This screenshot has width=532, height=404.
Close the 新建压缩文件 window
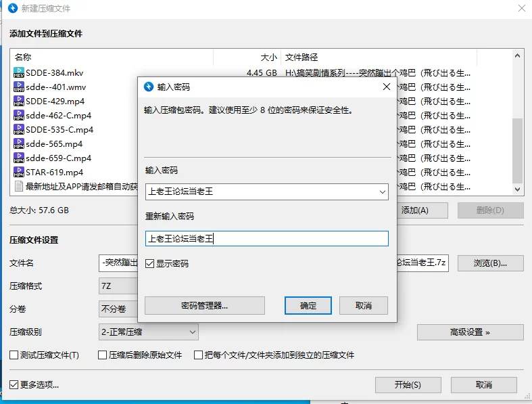point(522,8)
